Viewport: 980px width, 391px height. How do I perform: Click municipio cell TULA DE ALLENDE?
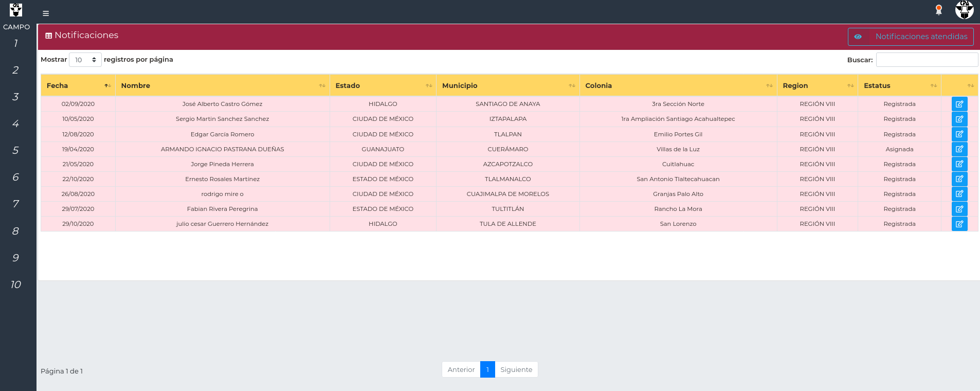tap(508, 224)
